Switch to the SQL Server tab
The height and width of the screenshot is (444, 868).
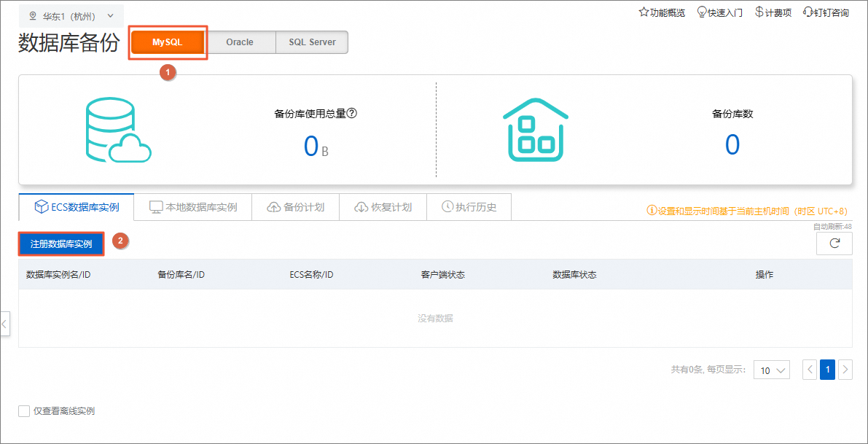pos(312,42)
